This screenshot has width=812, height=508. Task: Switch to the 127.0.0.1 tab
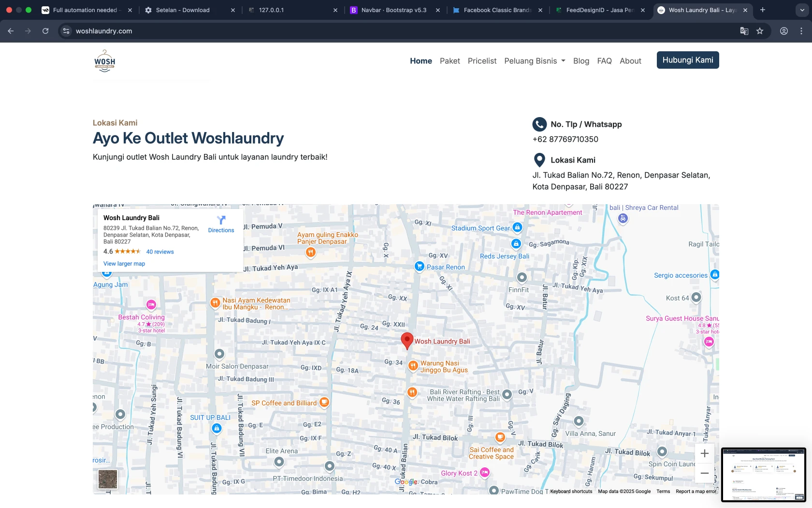tap(292, 10)
